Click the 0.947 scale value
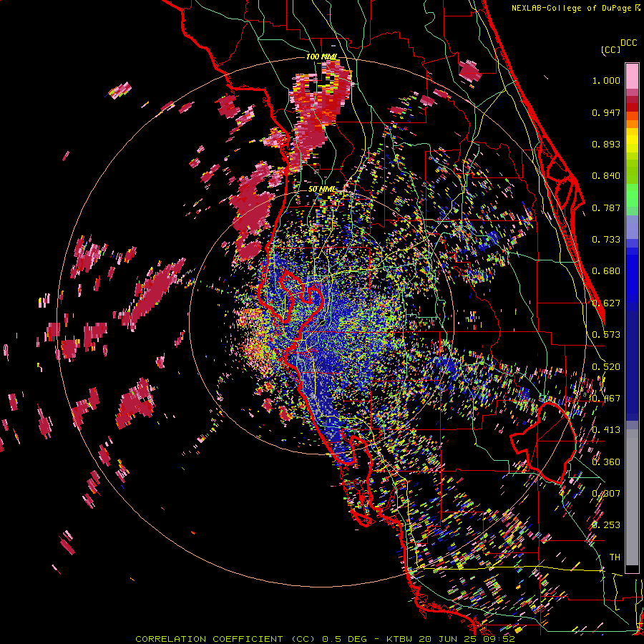The height and width of the screenshot is (644, 644). [606, 112]
